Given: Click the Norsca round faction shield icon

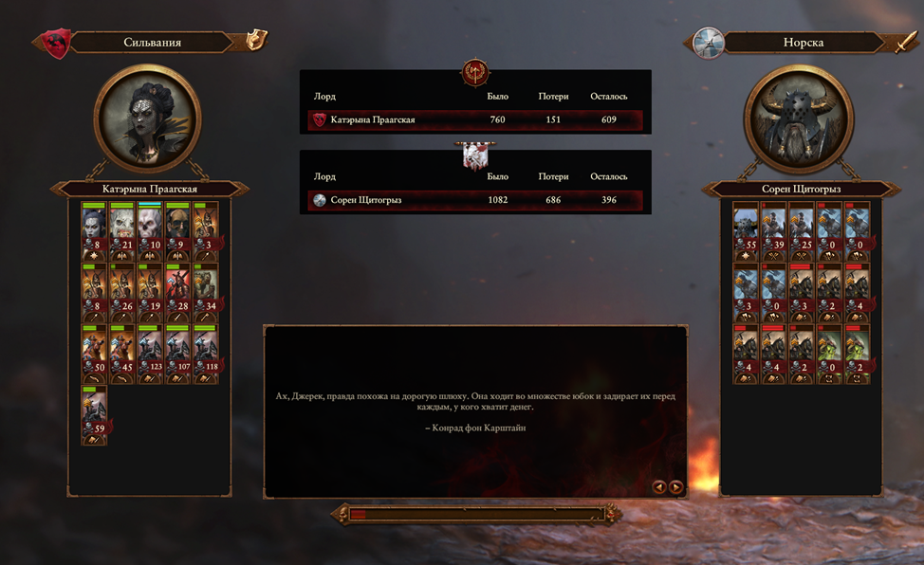Looking at the screenshot, I should (x=709, y=43).
